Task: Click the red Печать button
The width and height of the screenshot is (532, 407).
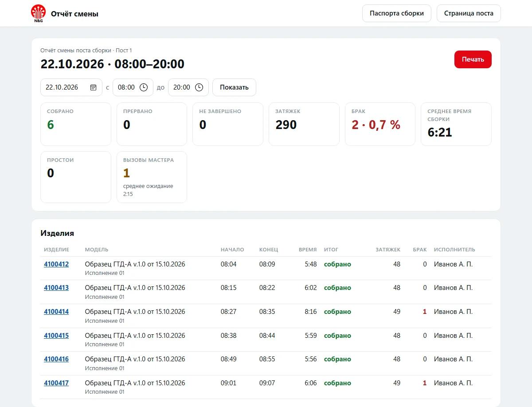Action: pos(473,59)
